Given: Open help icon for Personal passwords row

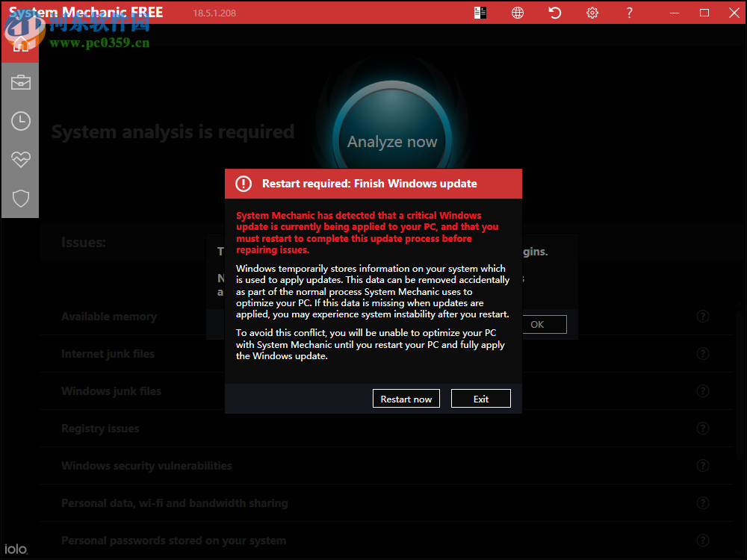Looking at the screenshot, I should coord(703,540).
